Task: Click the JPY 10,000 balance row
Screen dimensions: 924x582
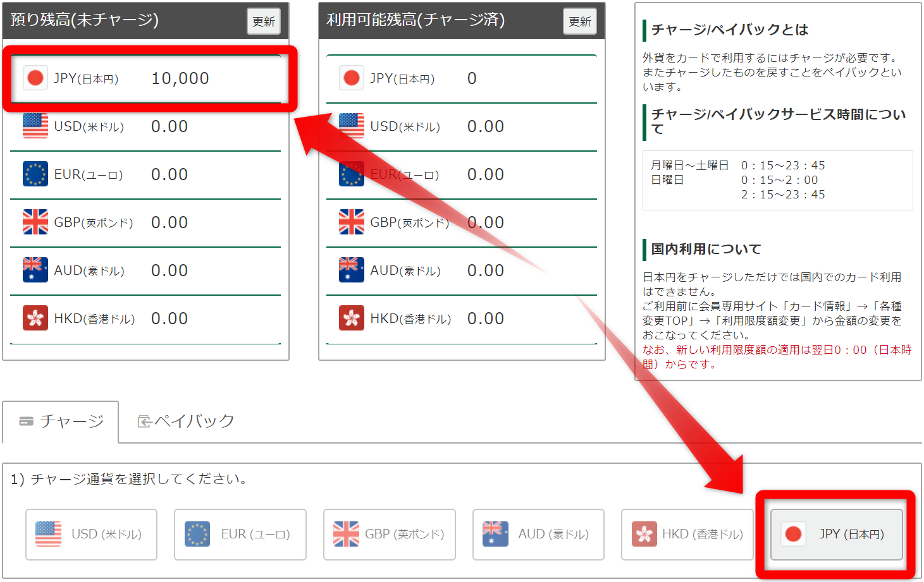Action: tap(145, 79)
